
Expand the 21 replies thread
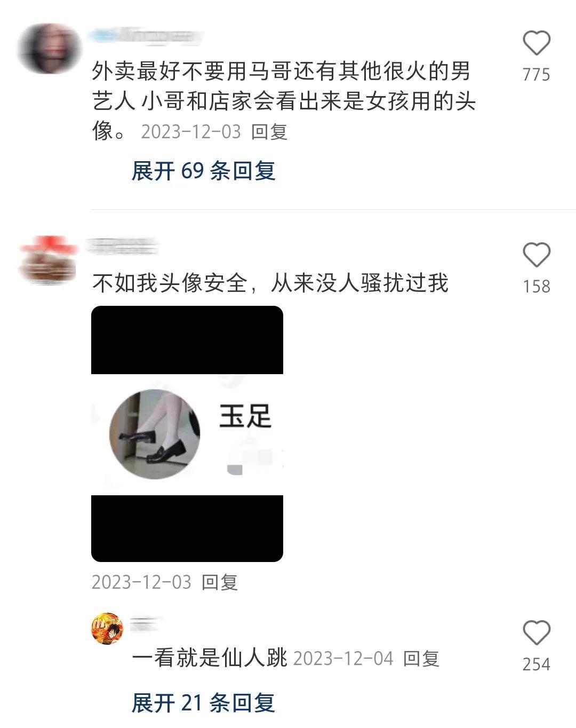(203, 703)
